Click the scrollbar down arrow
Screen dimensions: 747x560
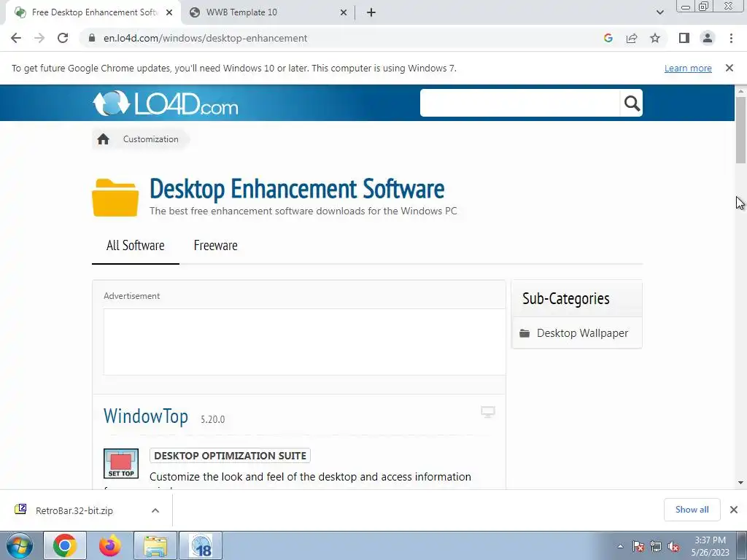coord(741,483)
